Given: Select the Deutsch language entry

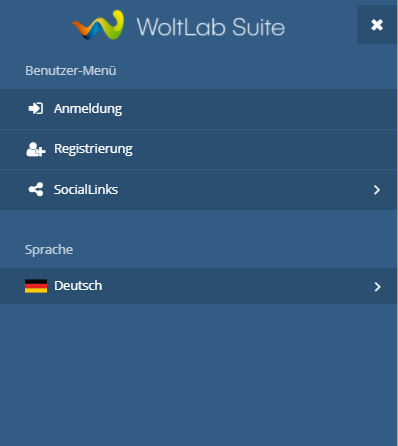Looking at the screenshot, I should [x=198, y=286].
